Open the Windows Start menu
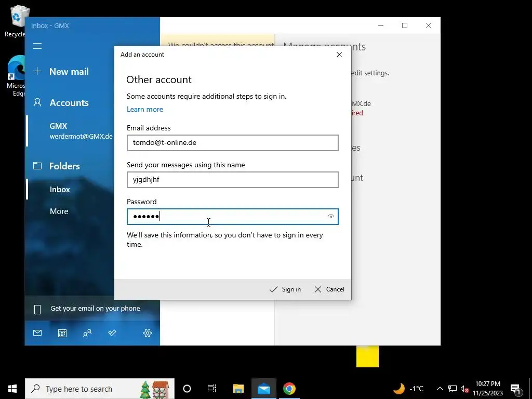The image size is (532, 399). coord(12,389)
